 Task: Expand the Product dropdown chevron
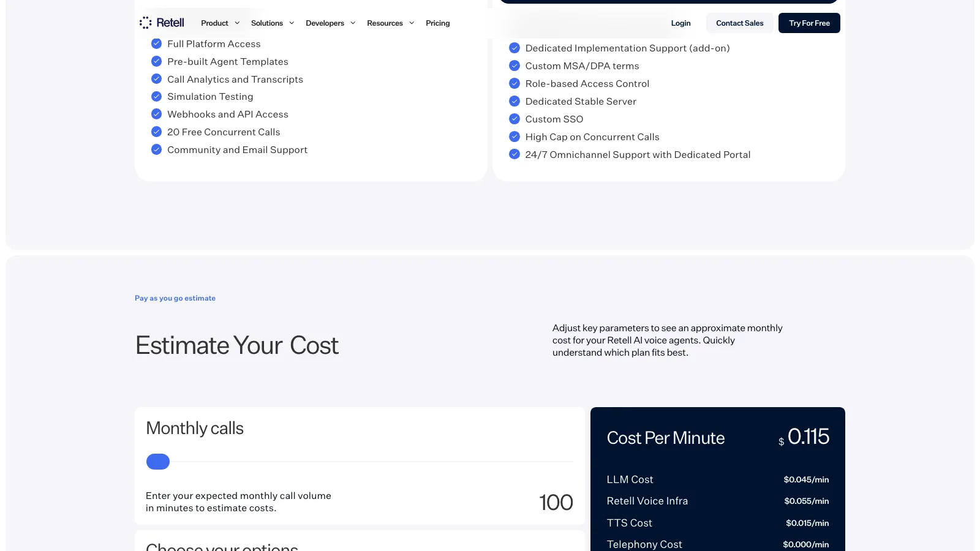[x=237, y=23]
